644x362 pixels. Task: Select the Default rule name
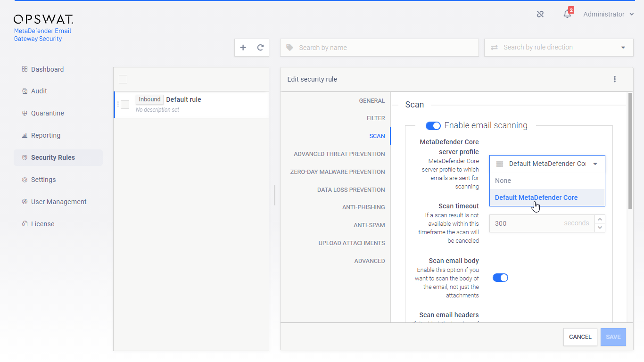pyautogui.click(x=184, y=99)
